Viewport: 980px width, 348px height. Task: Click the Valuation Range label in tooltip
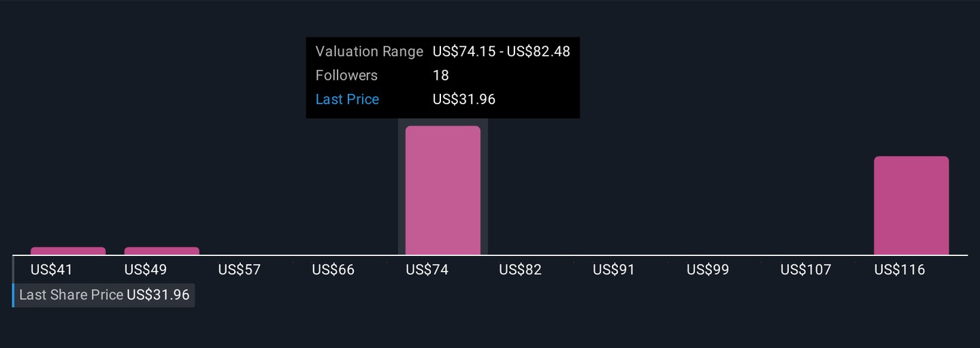pyautogui.click(x=369, y=52)
